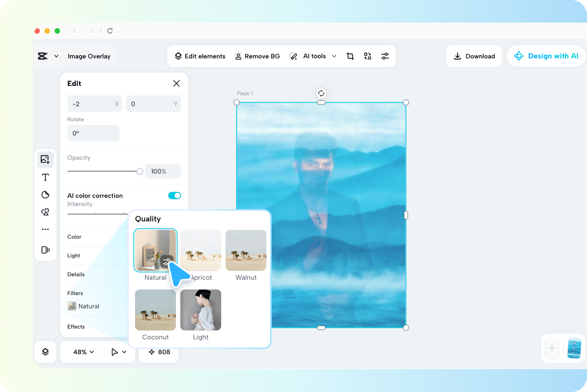Click the rotation handle above the canvas image

point(321,93)
